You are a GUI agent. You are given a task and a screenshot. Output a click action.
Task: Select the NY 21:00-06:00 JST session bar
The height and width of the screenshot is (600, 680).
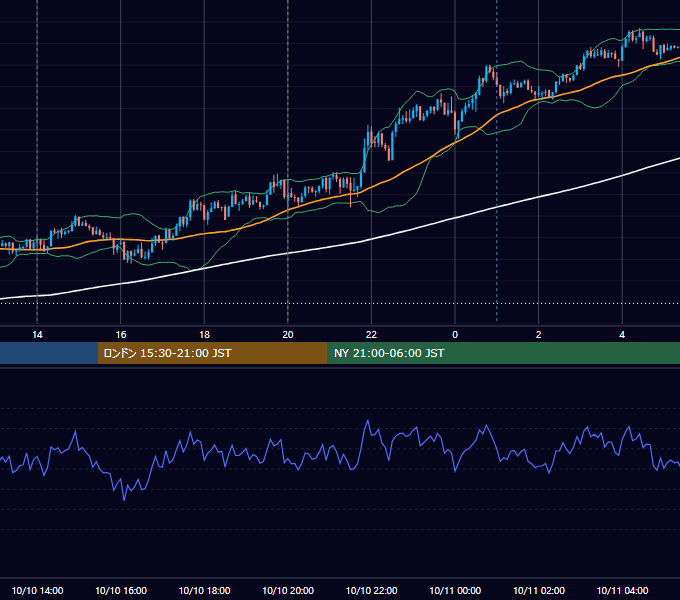[x=503, y=353]
